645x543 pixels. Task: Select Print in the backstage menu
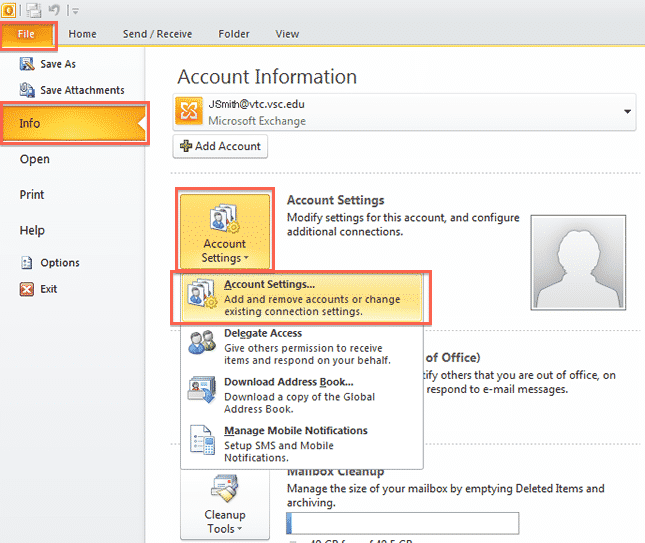point(32,195)
